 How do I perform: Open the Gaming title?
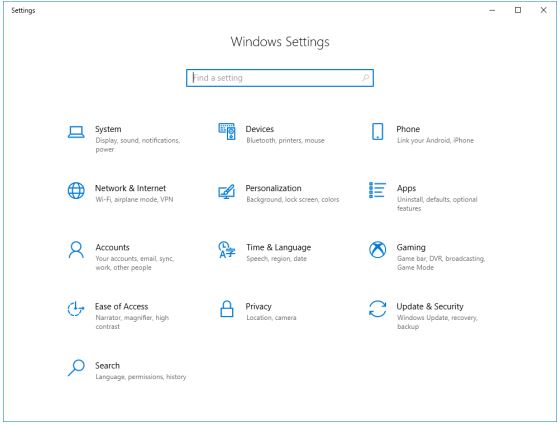[x=411, y=247]
